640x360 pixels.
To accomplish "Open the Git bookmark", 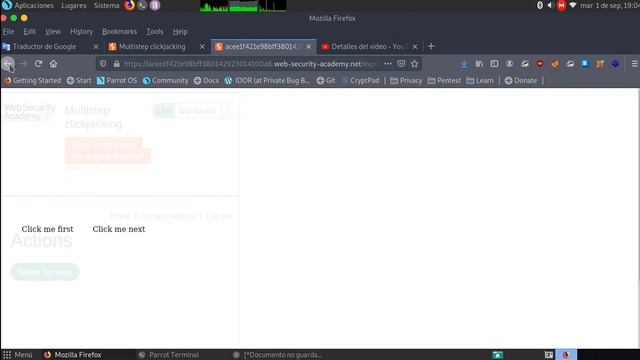I will click(326, 80).
